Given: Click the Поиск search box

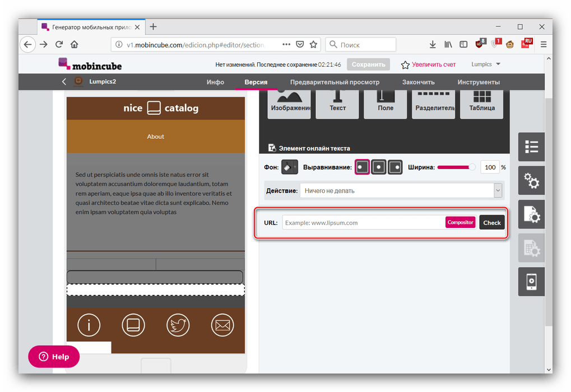Looking at the screenshot, I should [360, 44].
